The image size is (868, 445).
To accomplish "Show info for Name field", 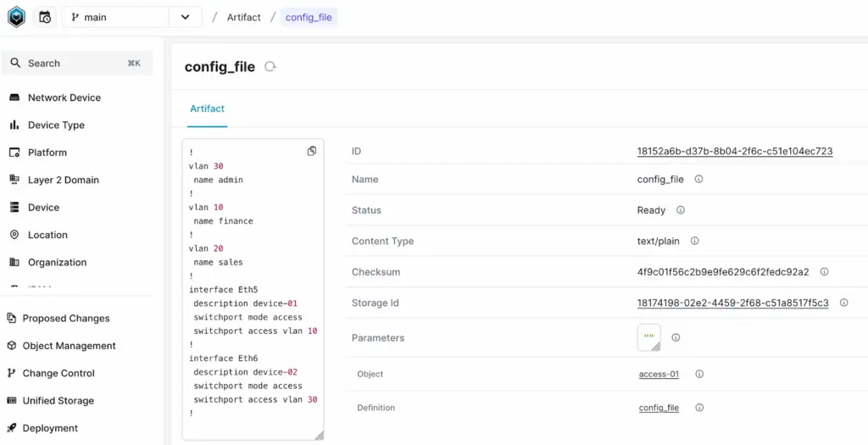I will point(698,180).
